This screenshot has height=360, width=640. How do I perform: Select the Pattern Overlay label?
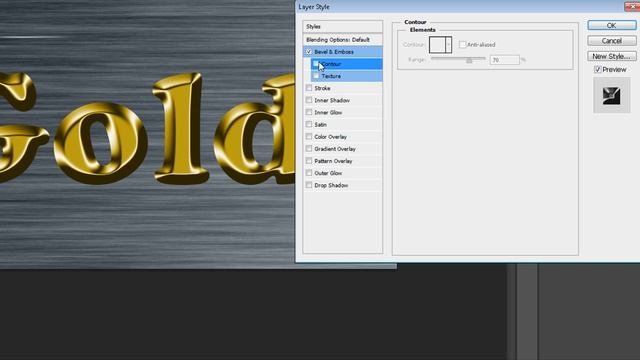(x=333, y=161)
